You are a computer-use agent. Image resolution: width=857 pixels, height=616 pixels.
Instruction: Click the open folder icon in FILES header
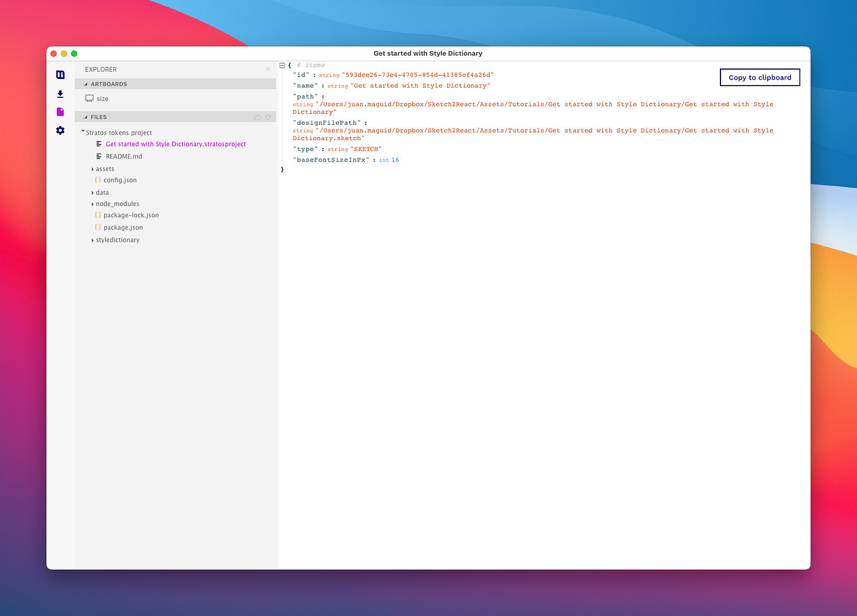click(258, 116)
